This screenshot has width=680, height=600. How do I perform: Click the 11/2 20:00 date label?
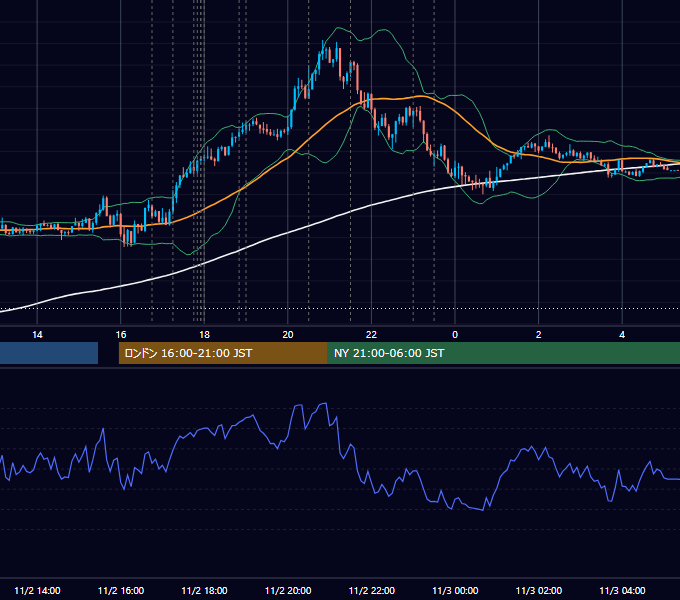click(x=288, y=590)
